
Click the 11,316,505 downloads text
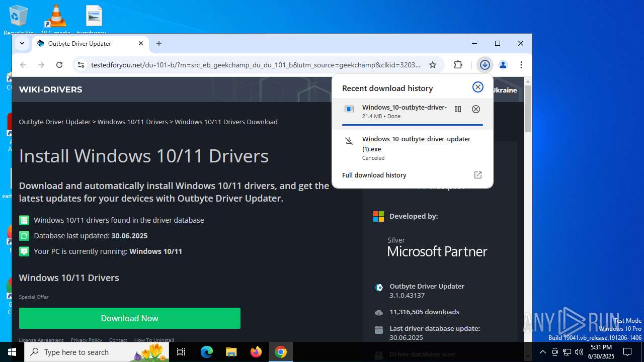(424, 312)
